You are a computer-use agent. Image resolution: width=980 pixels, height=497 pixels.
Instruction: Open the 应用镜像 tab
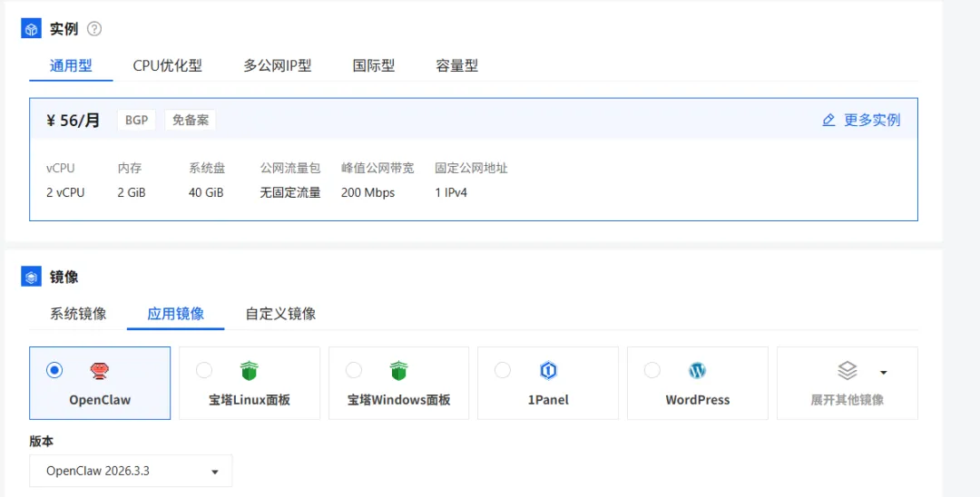coord(176,314)
